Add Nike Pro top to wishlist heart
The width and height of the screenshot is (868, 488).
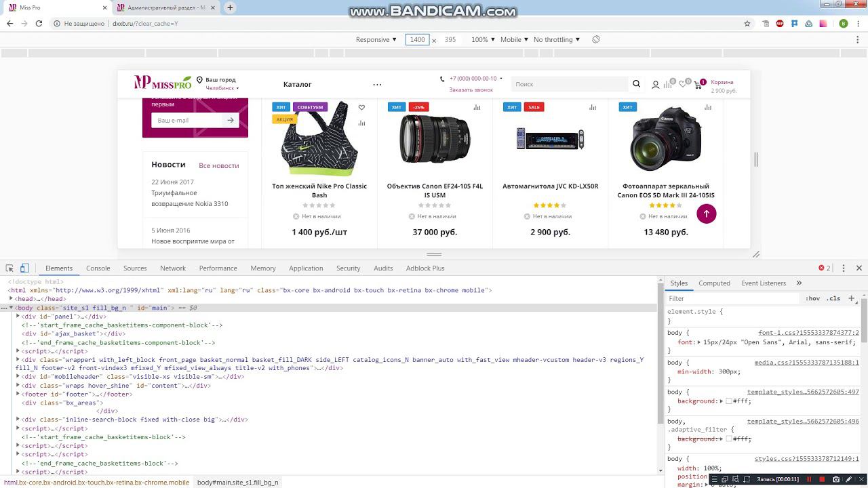(x=361, y=107)
